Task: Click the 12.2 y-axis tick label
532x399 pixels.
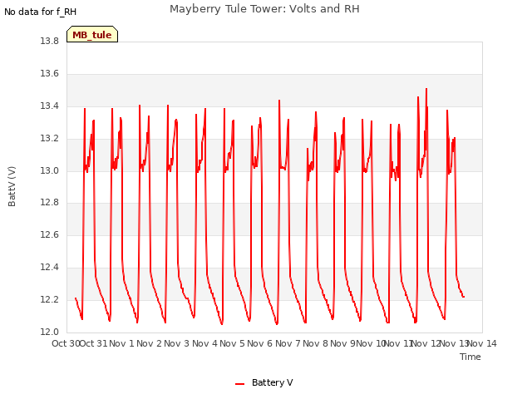Action: (x=50, y=299)
